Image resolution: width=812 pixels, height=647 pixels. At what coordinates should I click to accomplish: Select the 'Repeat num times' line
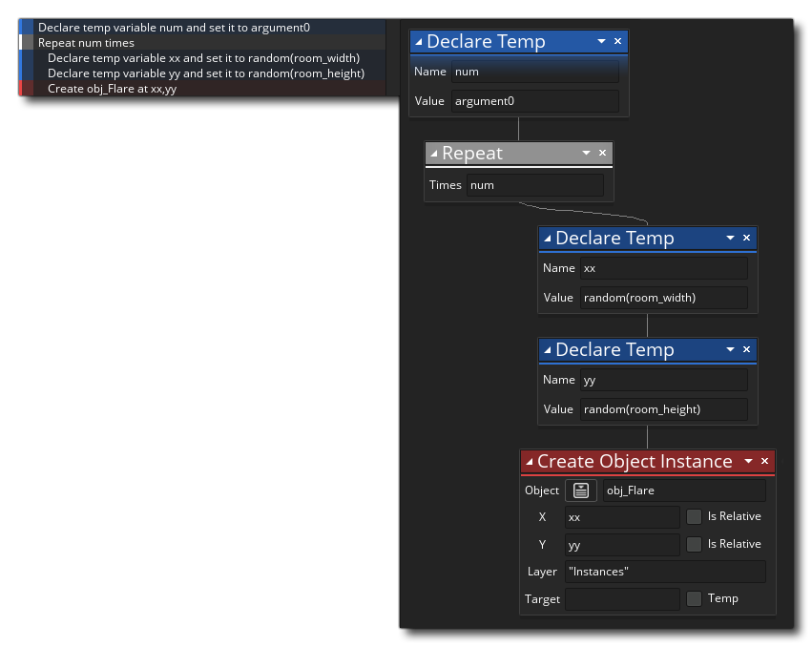[86, 43]
